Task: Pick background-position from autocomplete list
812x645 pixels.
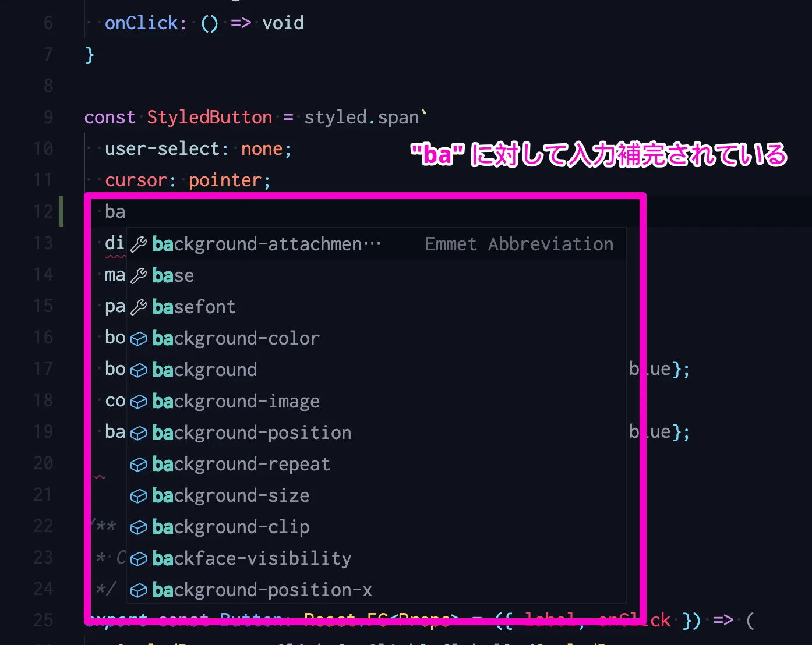Action: (x=252, y=433)
